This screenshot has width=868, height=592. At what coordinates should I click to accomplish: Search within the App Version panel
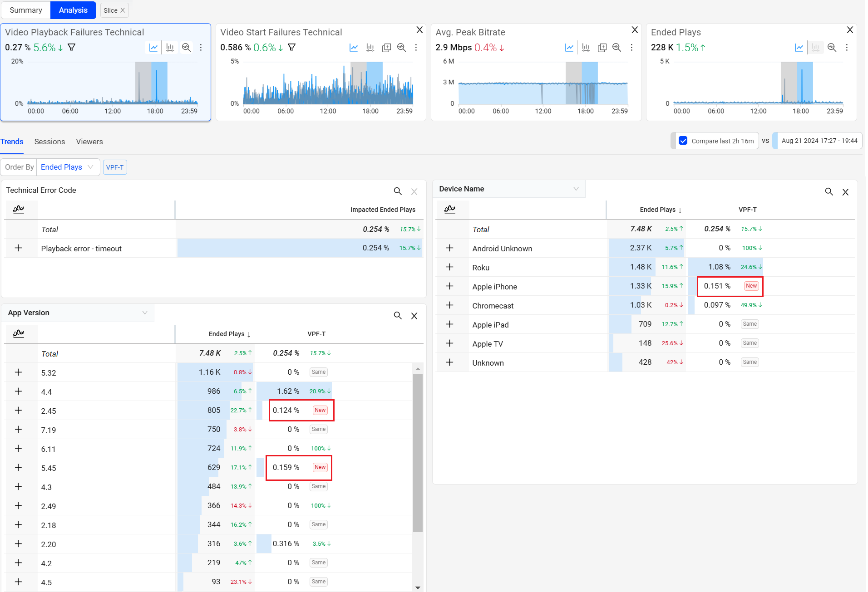click(398, 316)
